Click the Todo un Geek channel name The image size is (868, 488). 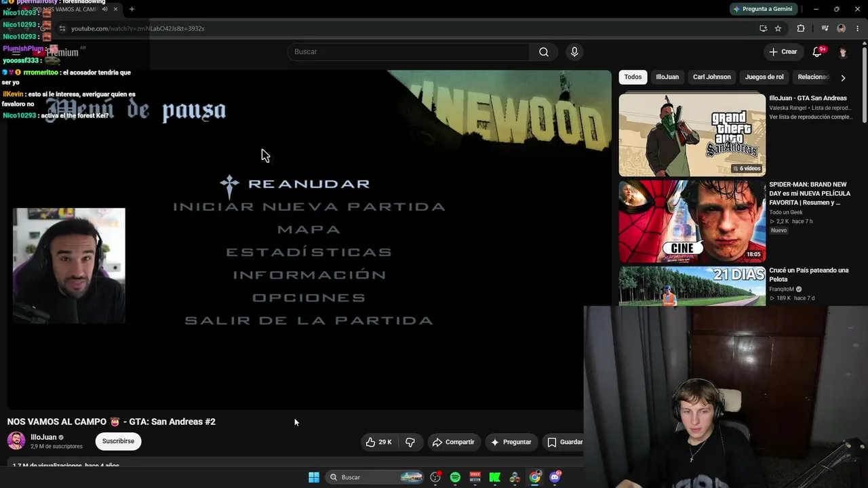point(786,212)
